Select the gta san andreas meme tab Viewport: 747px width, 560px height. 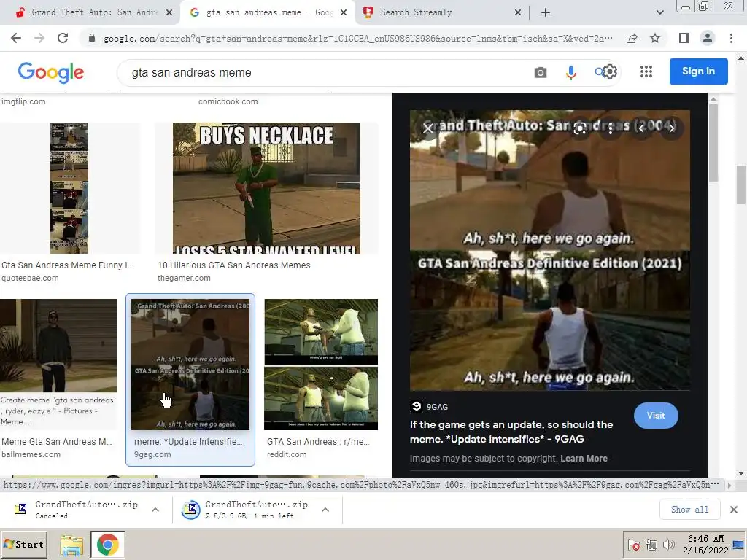pyautogui.click(x=267, y=12)
